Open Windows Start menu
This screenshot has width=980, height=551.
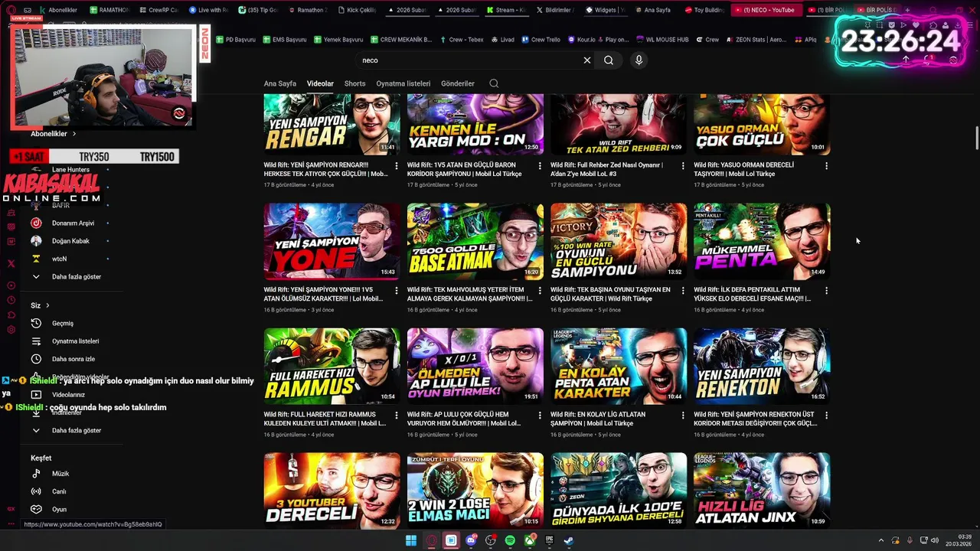point(411,540)
